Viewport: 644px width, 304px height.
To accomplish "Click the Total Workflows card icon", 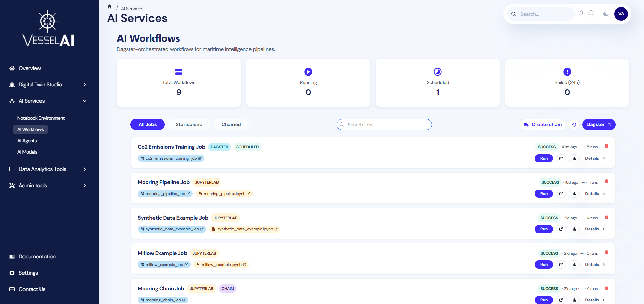I will (179, 72).
